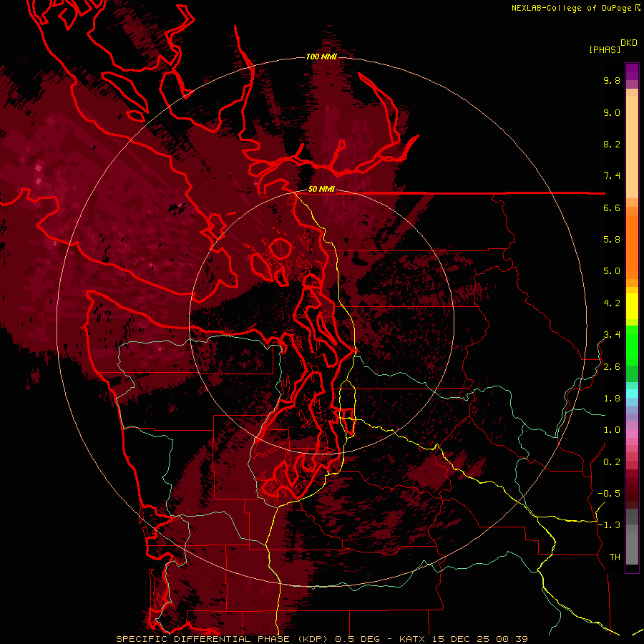Image resolution: width=644 pixels, height=644 pixels.
Task: Click the yellow segment of the color bar
Action: 632,306
